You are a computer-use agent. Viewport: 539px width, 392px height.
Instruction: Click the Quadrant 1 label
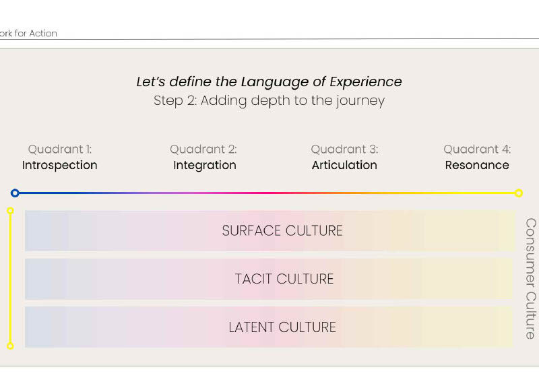point(60,149)
